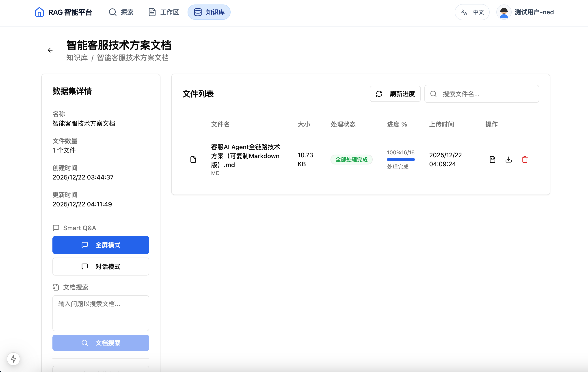This screenshot has height=372, width=588.
Task: Click the 数据集详情 panel heading
Action: point(72,91)
